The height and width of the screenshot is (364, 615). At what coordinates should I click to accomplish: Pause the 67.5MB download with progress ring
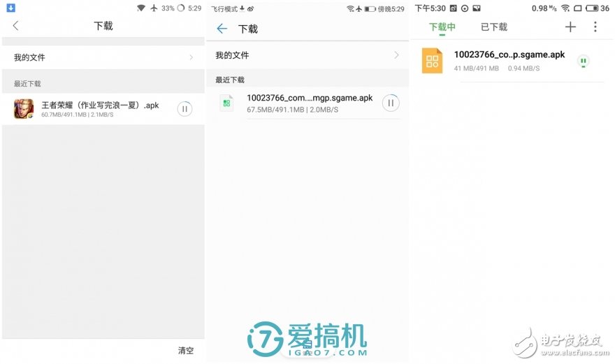391,103
